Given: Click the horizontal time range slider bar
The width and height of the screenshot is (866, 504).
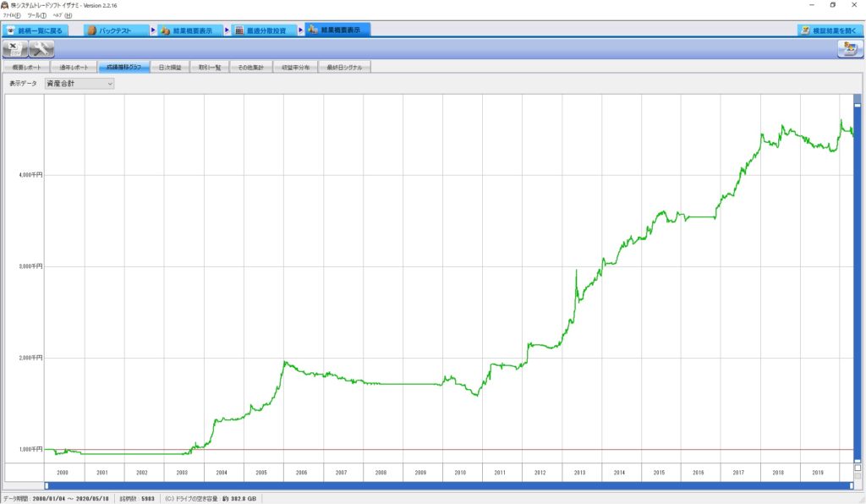Looking at the screenshot, I should click(448, 485).
